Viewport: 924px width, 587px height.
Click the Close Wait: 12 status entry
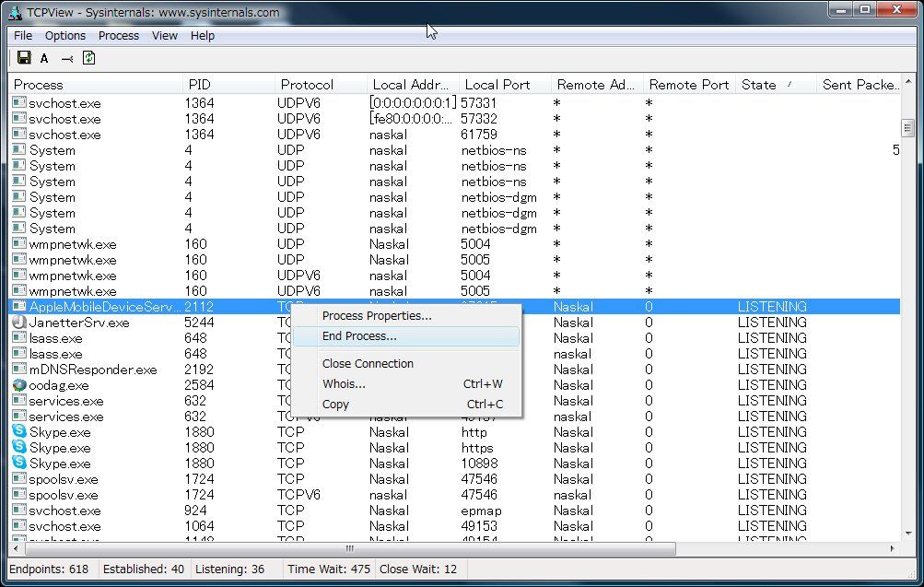click(418, 569)
